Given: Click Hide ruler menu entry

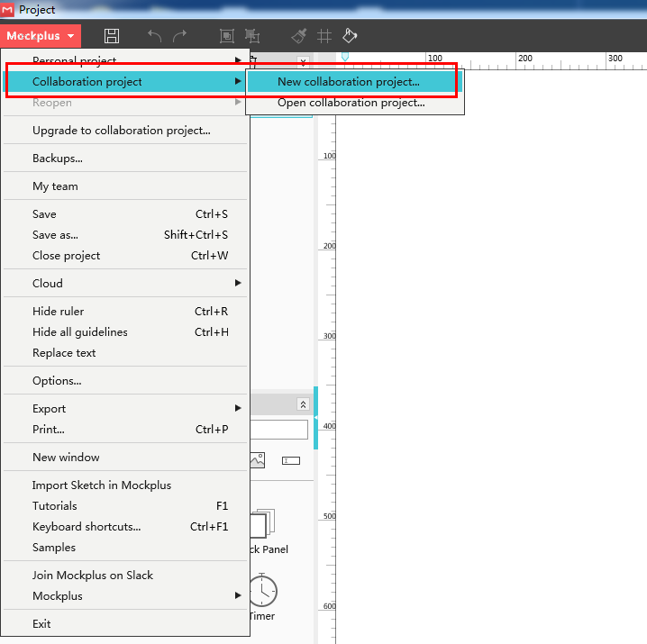Looking at the screenshot, I should pos(125,312).
